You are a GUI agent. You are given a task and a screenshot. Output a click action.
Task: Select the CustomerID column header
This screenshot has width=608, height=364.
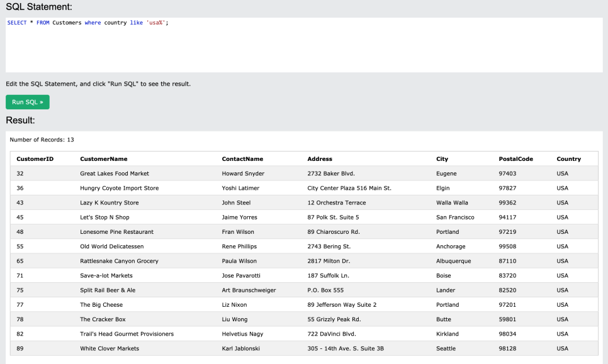click(35, 159)
